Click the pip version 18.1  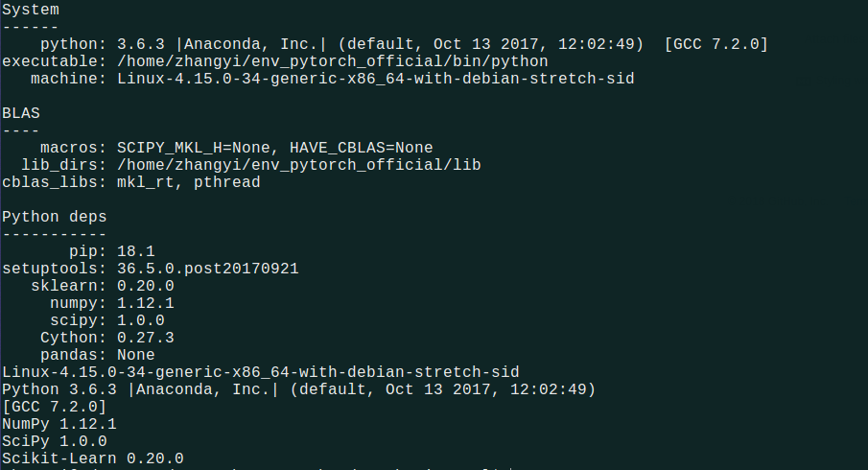pos(136,251)
